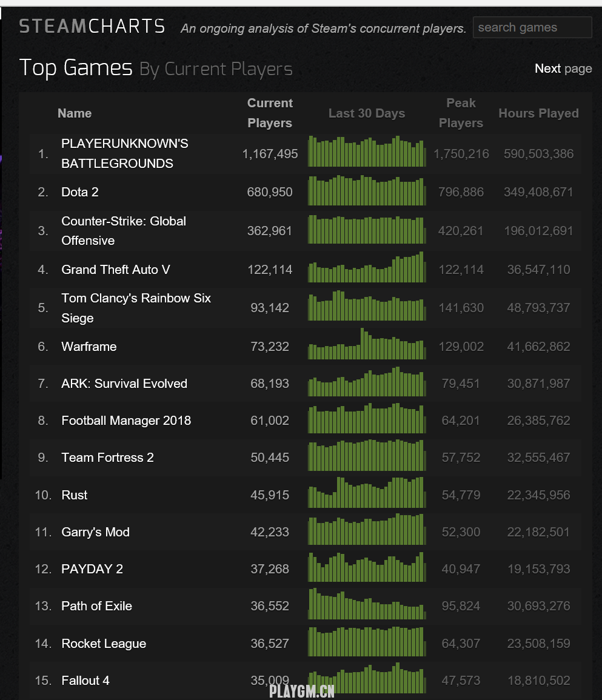Select peak players value 796,886

click(x=461, y=192)
